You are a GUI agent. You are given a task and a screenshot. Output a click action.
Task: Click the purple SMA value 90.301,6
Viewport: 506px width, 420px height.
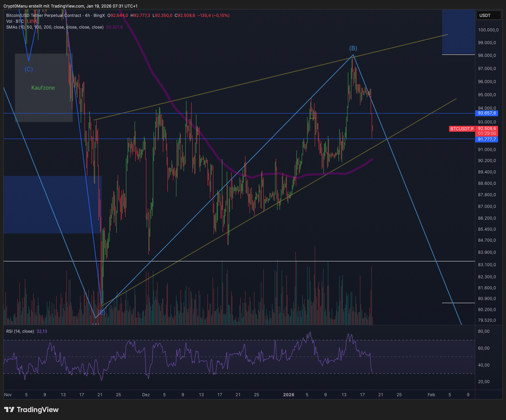click(x=115, y=27)
